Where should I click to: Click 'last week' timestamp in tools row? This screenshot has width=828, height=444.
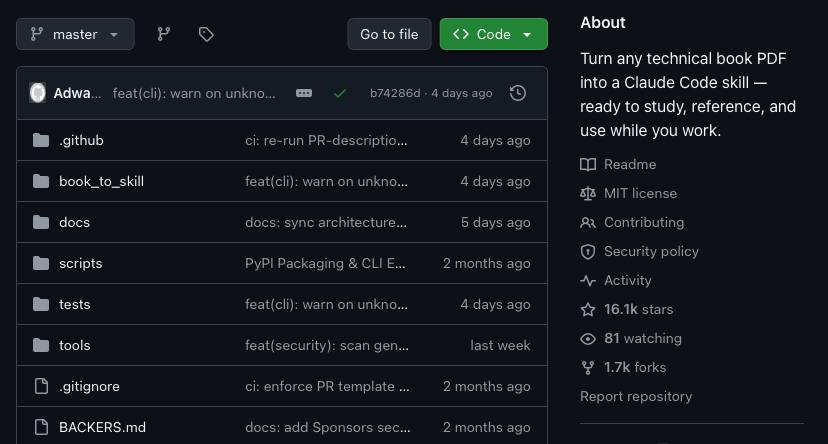pyautogui.click(x=500, y=345)
